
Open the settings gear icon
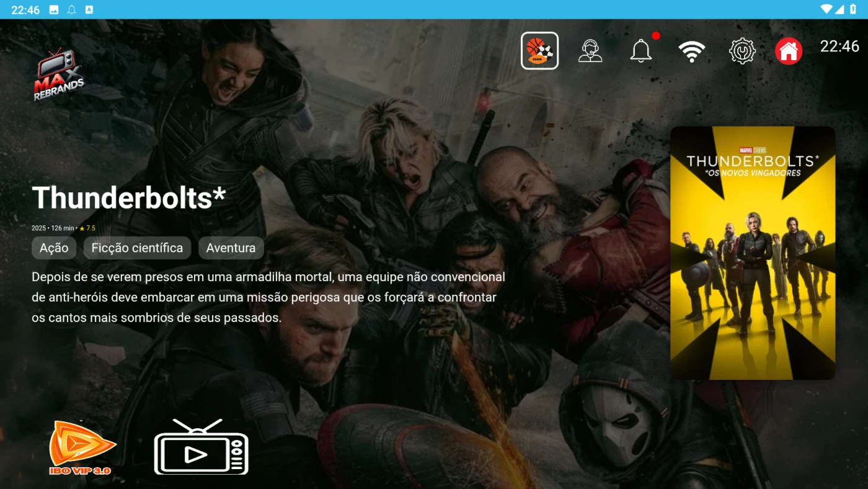point(742,51)
